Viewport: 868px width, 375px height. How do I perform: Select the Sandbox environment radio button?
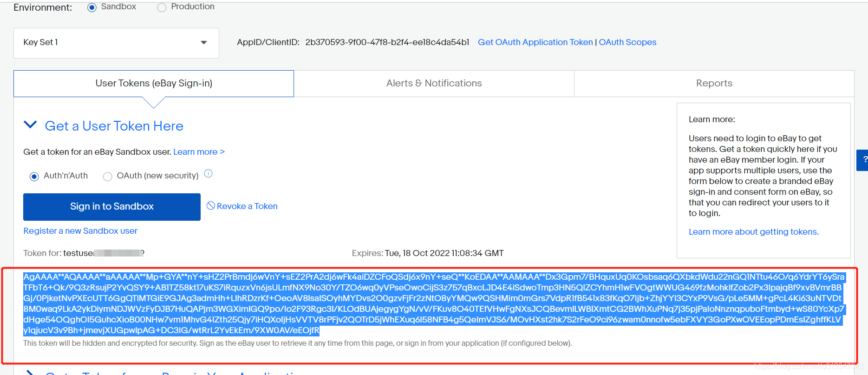click(x=92, y=7)
